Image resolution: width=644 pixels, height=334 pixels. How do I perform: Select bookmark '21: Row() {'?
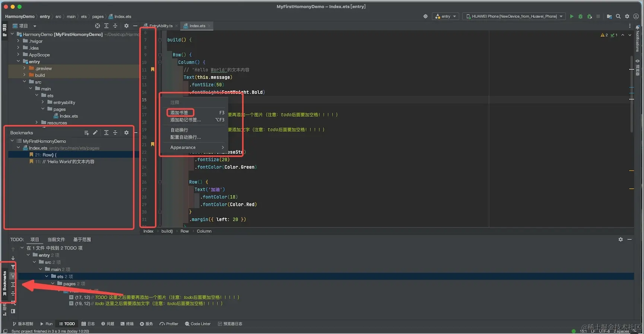(73, 155)
